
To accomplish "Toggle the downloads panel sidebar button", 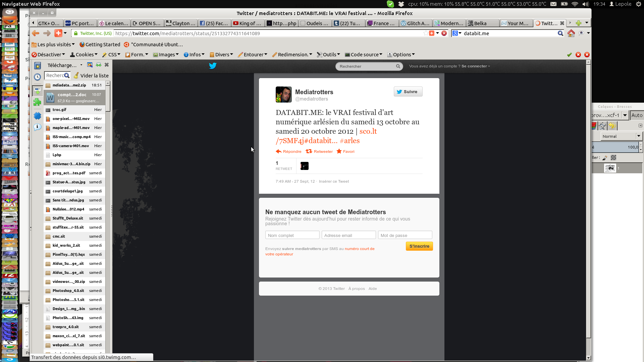I will click(x=37, y=90).
